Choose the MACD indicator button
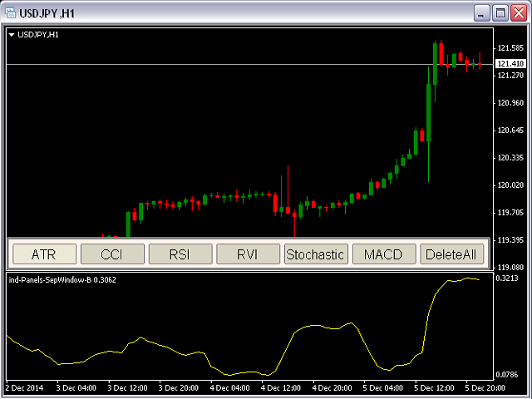 tap(383, 254)
